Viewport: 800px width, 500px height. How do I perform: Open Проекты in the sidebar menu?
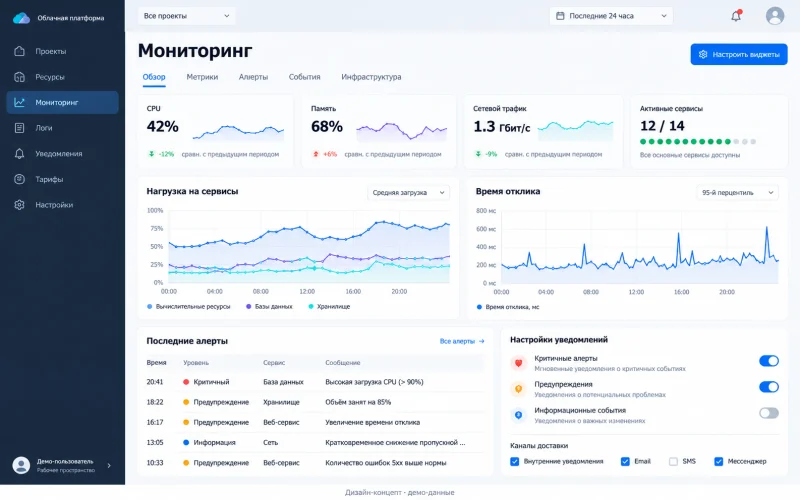tap(62, 51)
